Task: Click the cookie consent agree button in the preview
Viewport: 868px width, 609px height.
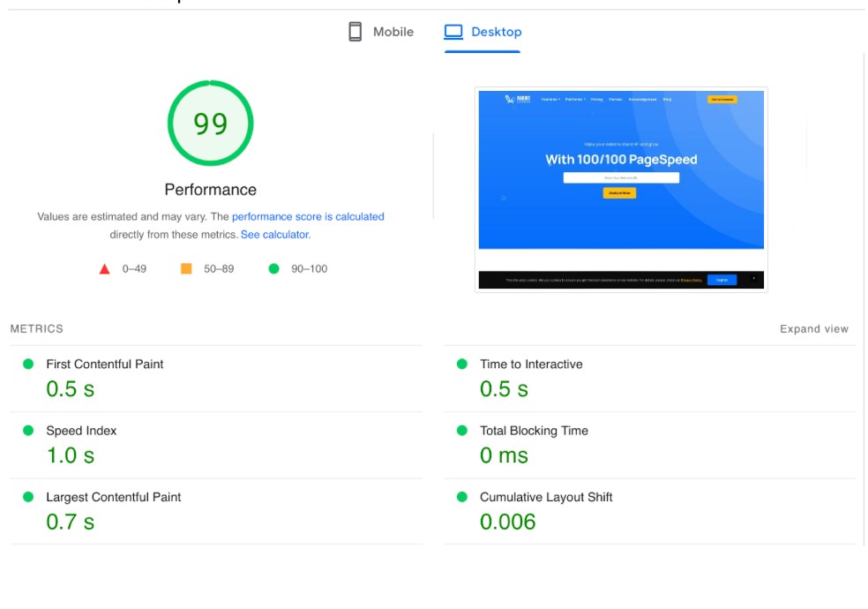Action: [722, 279]
